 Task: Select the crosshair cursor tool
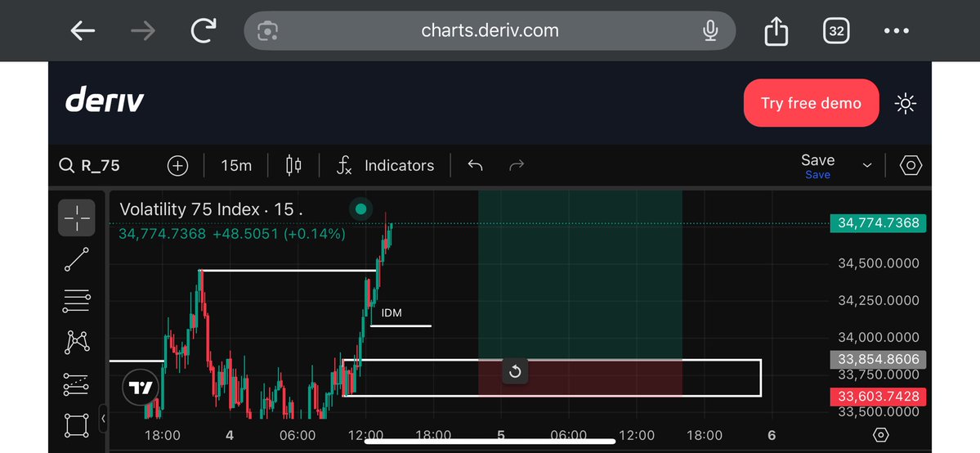77,218
